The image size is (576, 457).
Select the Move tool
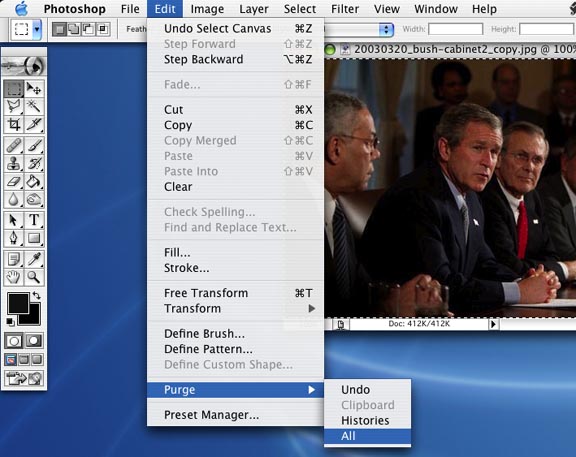[34, 89]
